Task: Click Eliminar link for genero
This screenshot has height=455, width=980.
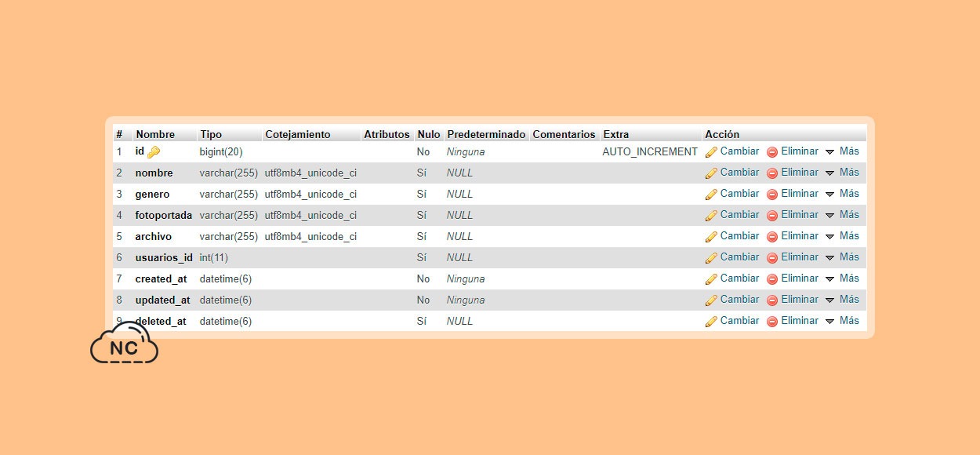Action: coord(800,194)
